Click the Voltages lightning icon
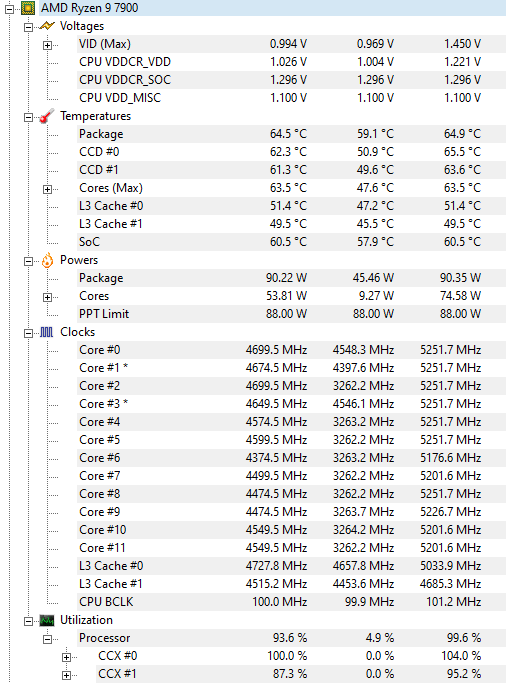 47,26
